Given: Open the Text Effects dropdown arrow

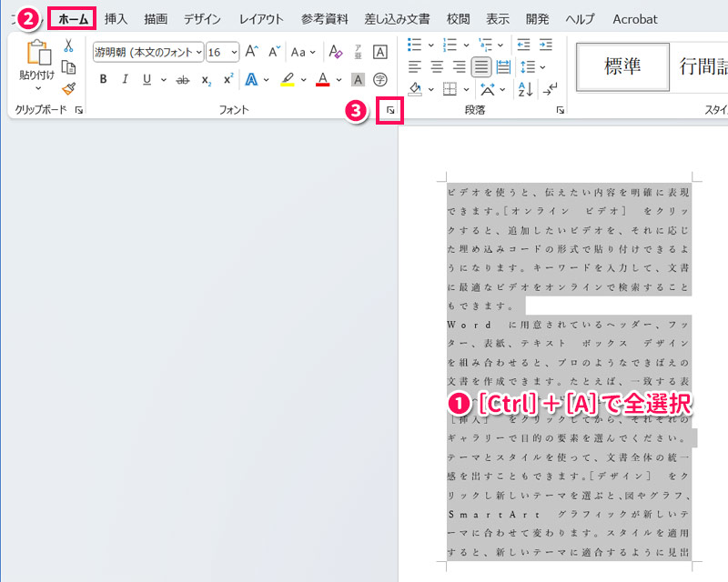Looking at the screenshot, I should pos(266,80).
